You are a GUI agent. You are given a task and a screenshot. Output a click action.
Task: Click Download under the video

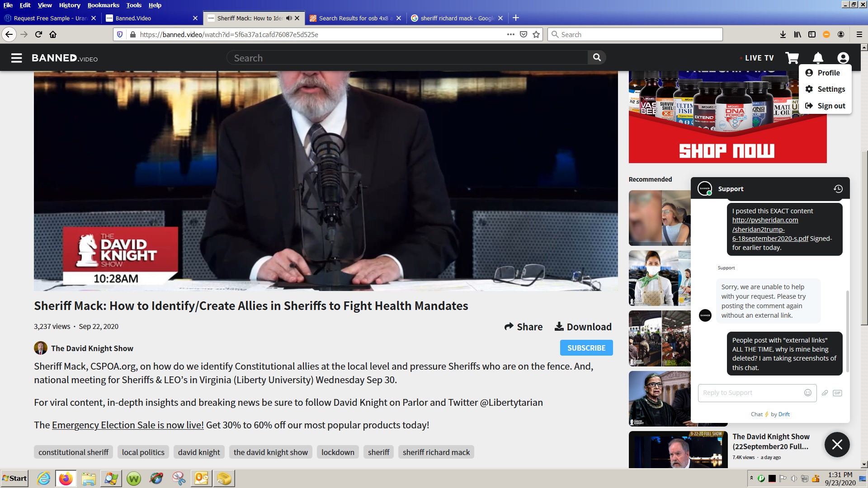583,327
